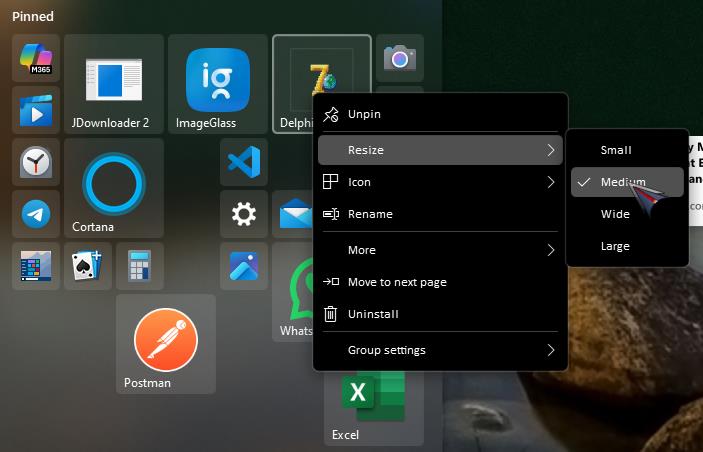Open the Calculator tile

pos(140,266)
